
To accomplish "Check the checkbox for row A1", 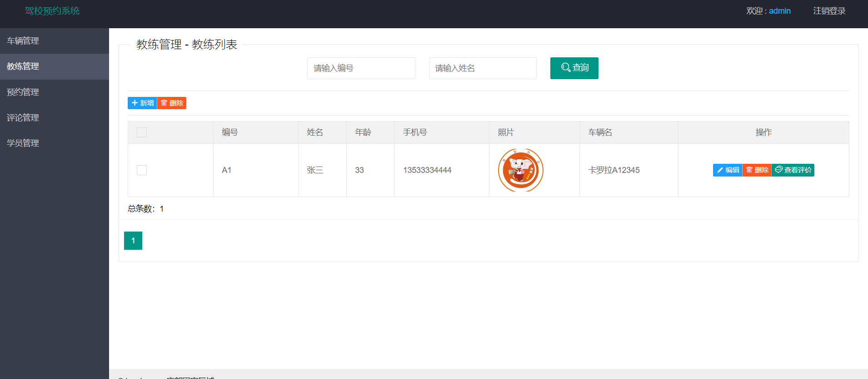I will pos(142,170).
